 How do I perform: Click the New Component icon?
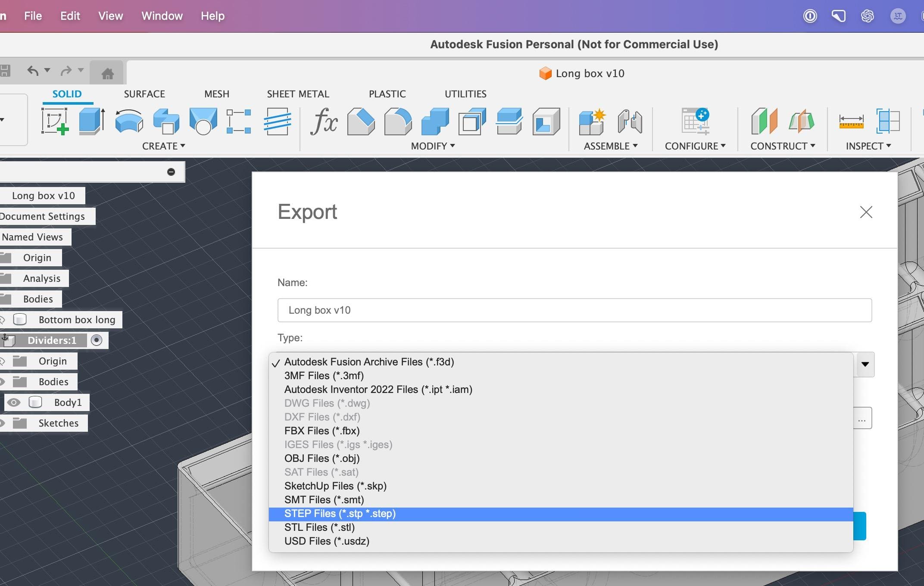point(593,122)
